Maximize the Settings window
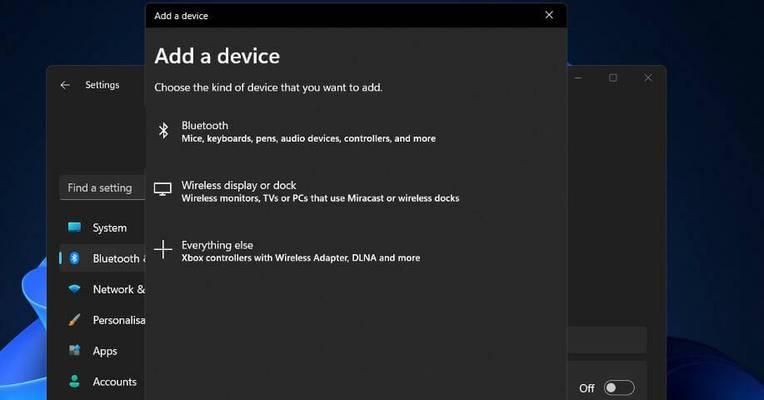 coord(613,78)
